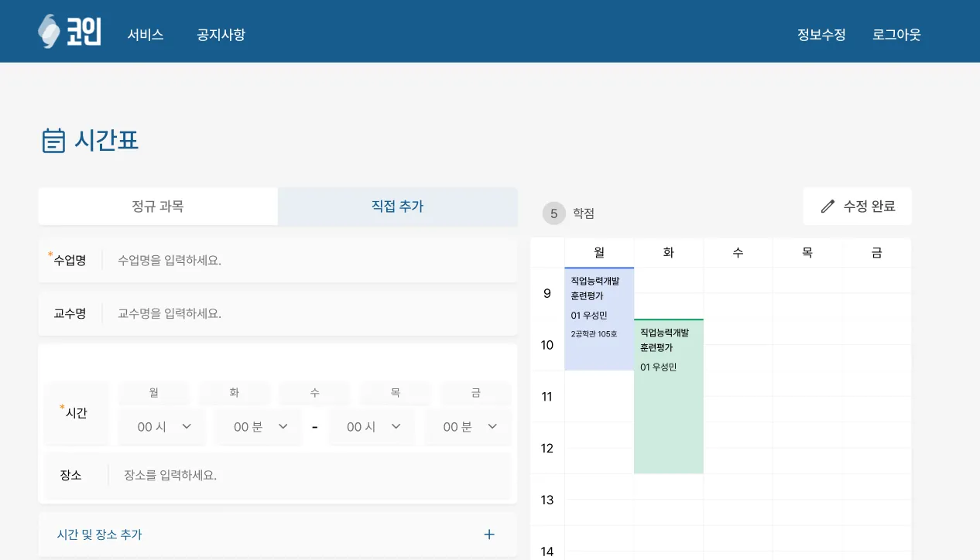The height and width of the screenshot is (560, 980).
Task: Select the blue Monday lecture block
Action: tap(599, 319)
